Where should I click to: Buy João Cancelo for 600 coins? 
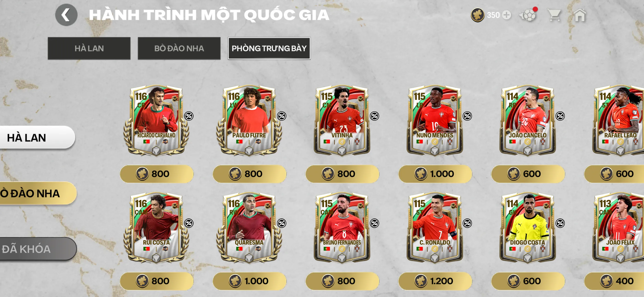[528, 174]
